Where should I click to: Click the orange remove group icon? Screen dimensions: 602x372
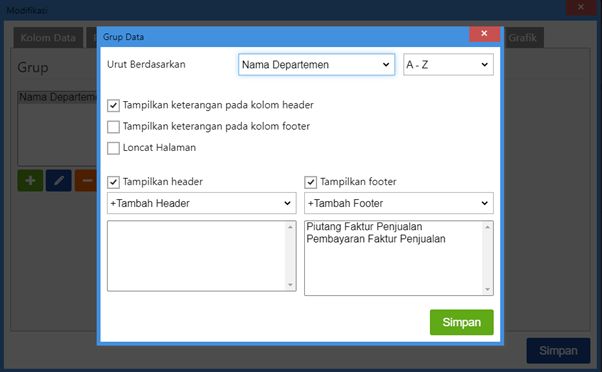coord(86,180)
